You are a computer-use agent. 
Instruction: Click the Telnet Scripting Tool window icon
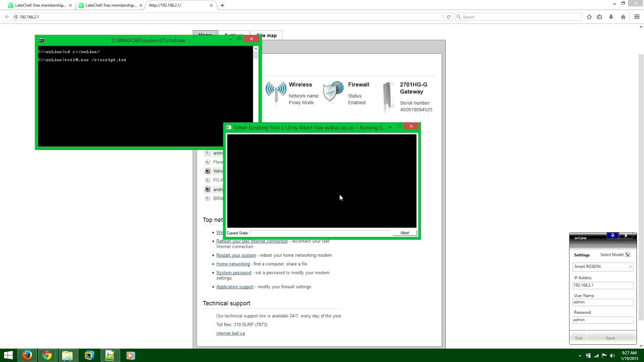click(229, 128)
